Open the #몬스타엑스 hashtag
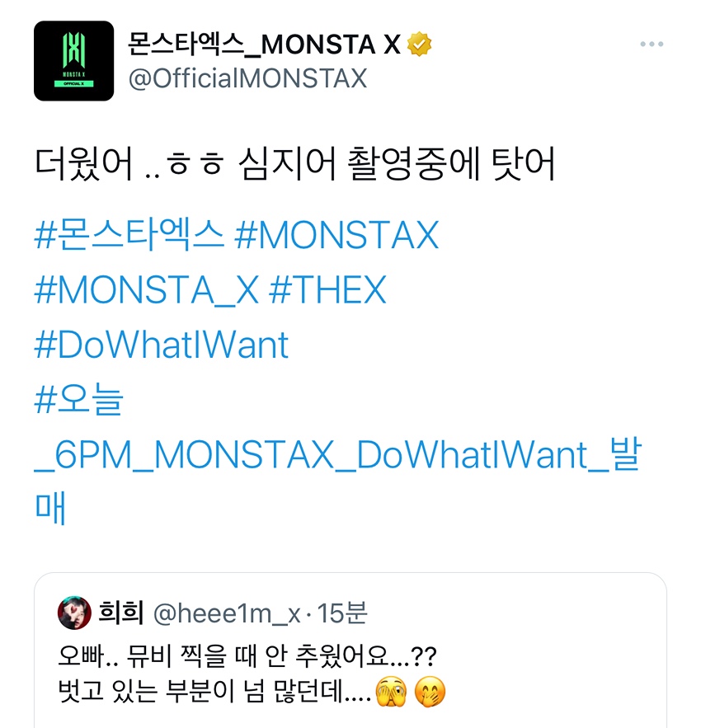 point(129,235)
